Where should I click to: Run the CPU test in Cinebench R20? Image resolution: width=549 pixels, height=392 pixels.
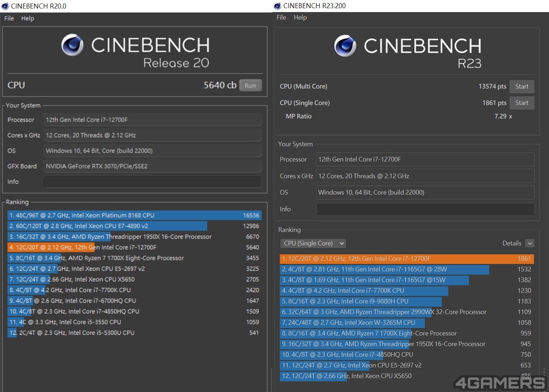[x=250, y=85]
